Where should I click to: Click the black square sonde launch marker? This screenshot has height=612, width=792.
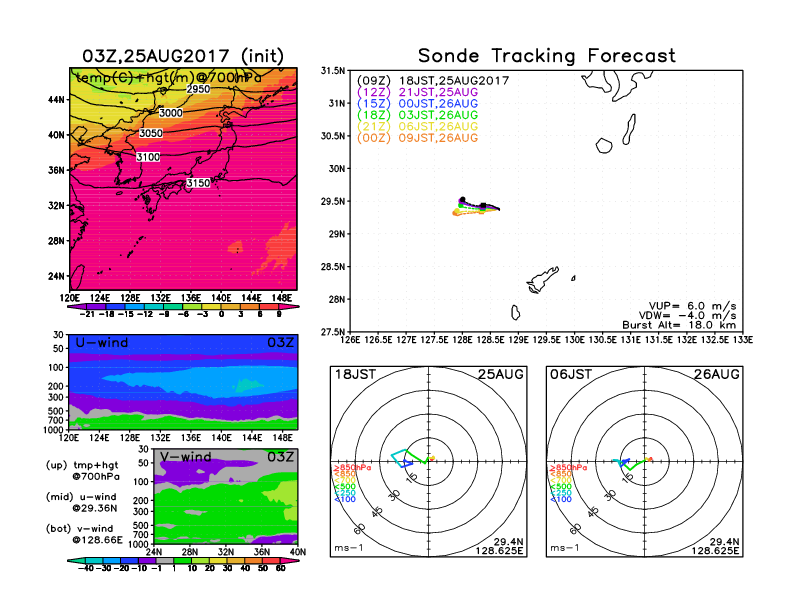click(x=483, y=206)
